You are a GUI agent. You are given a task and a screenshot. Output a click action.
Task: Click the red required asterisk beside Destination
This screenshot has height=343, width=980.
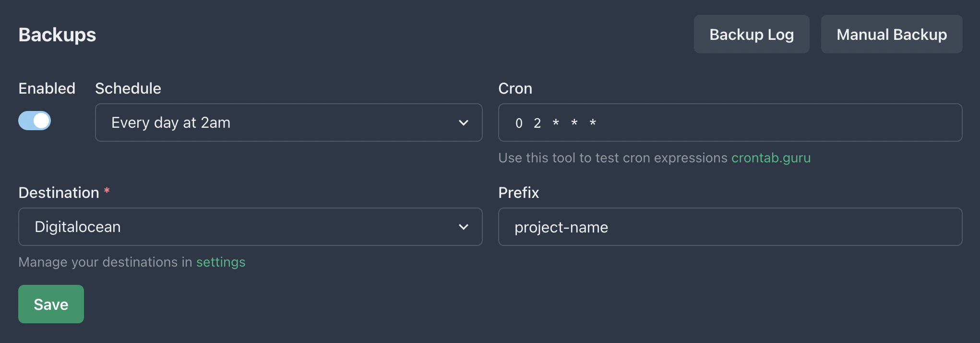[107, 191]
